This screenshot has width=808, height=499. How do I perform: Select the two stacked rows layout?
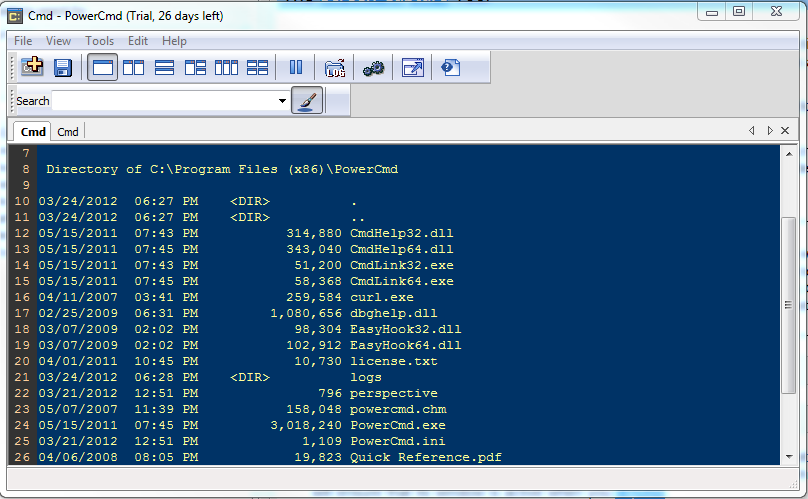164,68
